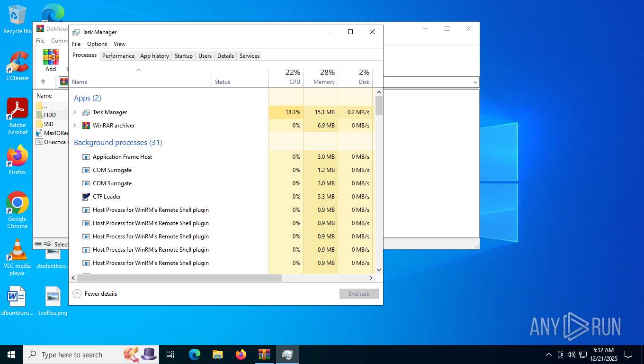Select the albumtrans Word document icon
The height and width of the screenshot is (364, 644).
[x=18, y=301]
